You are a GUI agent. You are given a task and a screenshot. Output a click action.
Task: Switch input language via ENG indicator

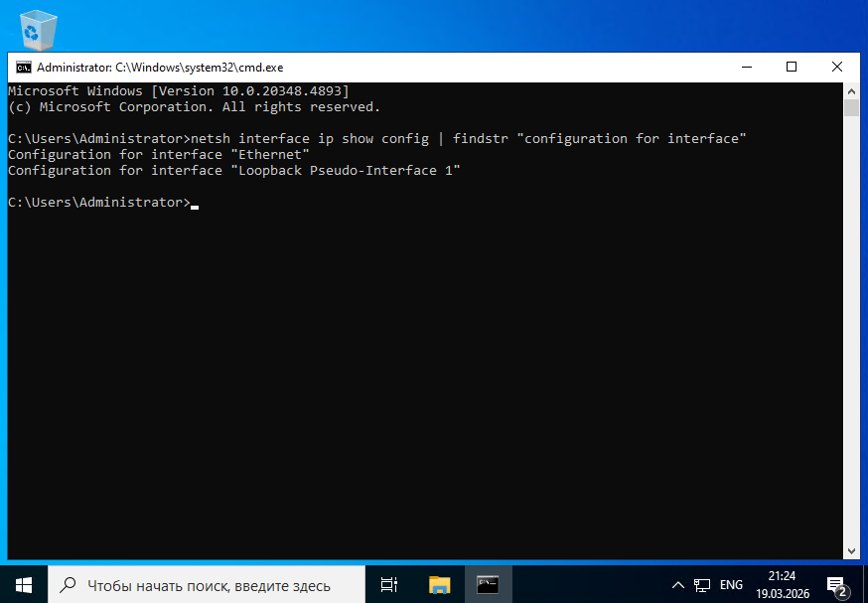point(731,585)
